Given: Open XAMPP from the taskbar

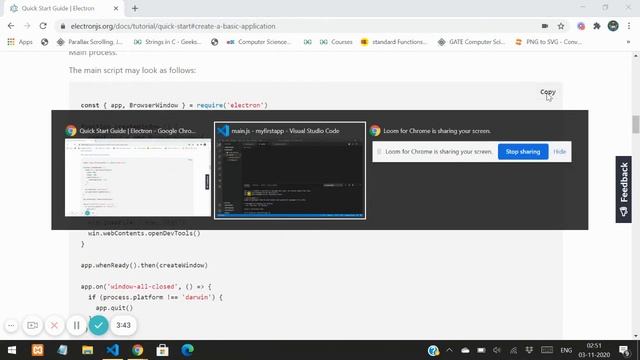Looking at the screenshot, I should pos(38,350).
